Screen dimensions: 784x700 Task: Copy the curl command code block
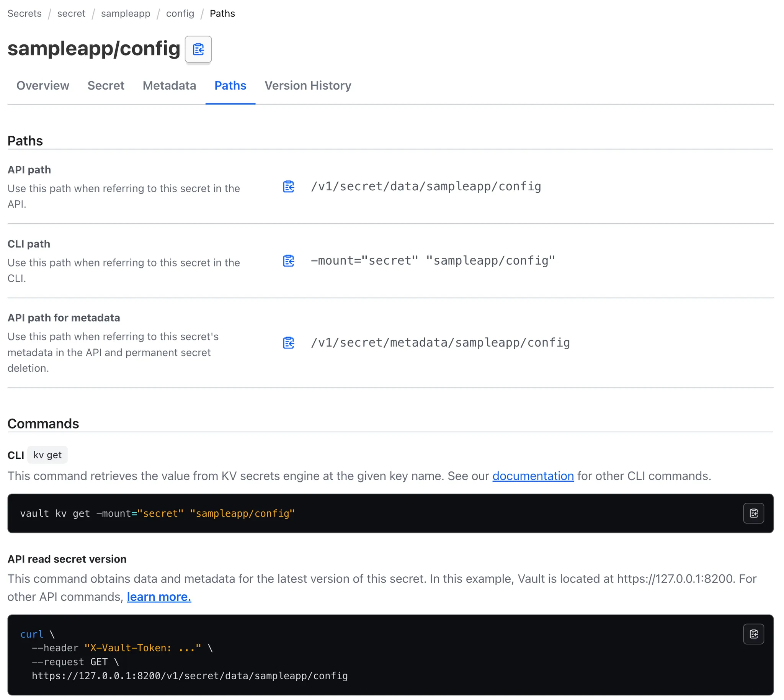click(753, 634)
